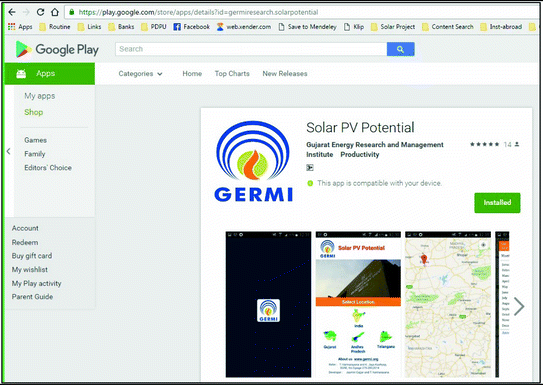Click the content rating icon under Institute

(x=310, y=168)
